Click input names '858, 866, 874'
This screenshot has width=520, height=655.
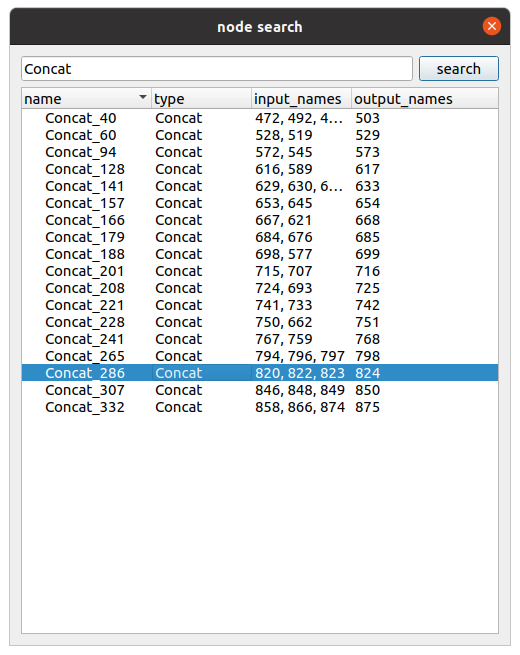coord(300,407)
